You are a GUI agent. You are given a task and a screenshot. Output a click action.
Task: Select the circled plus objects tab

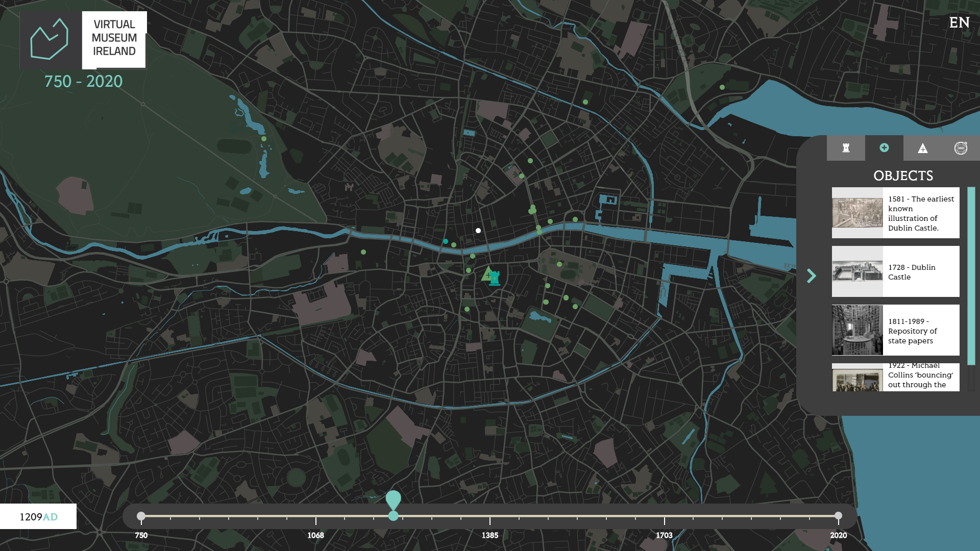pos(884,148)
